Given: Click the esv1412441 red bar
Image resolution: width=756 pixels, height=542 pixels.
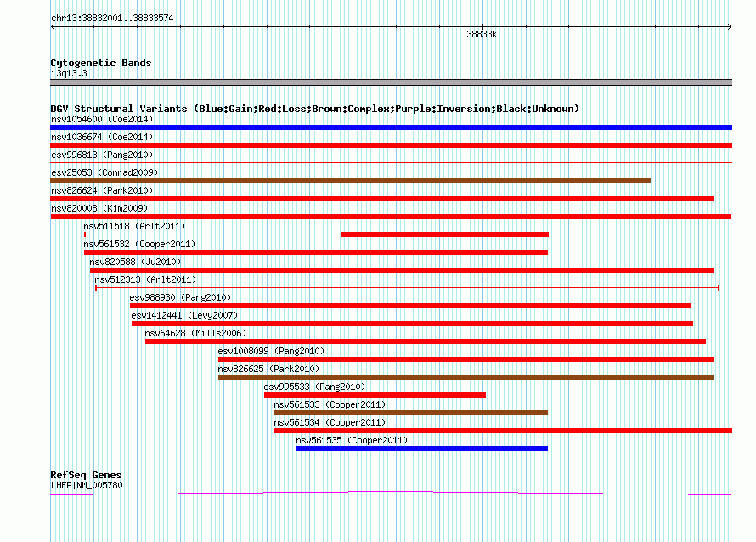Looking at the screenshot, I should pos(412,324).
